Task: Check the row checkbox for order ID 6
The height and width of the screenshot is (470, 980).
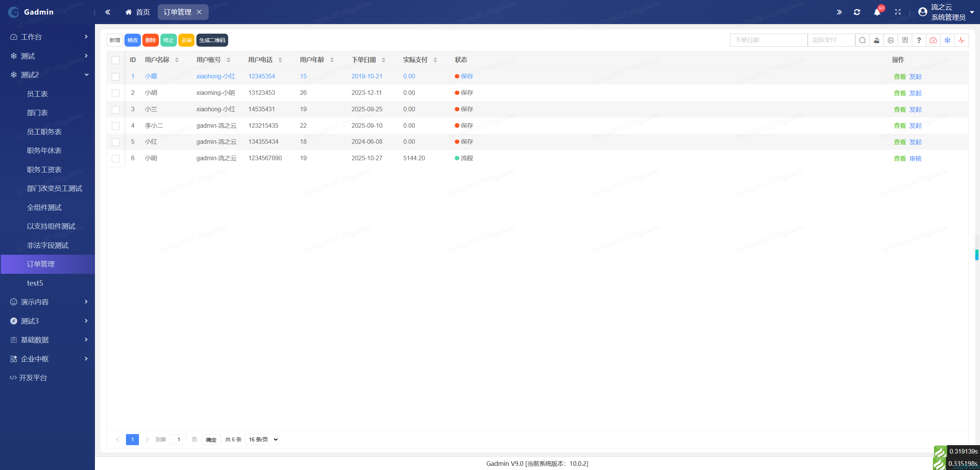Action: [x=116, y=158]
